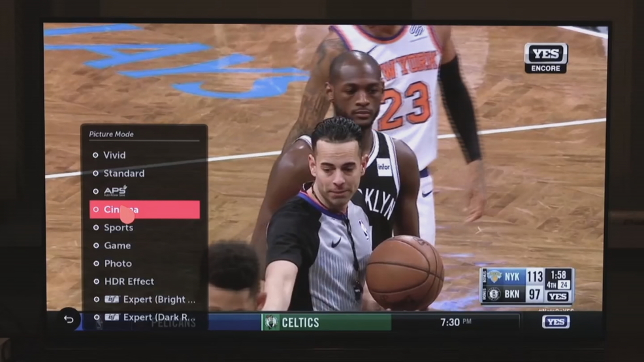Viewport: 644px width, 362px height.
Task: Select the APS picture mode radio button
Action: coord(96,192)
